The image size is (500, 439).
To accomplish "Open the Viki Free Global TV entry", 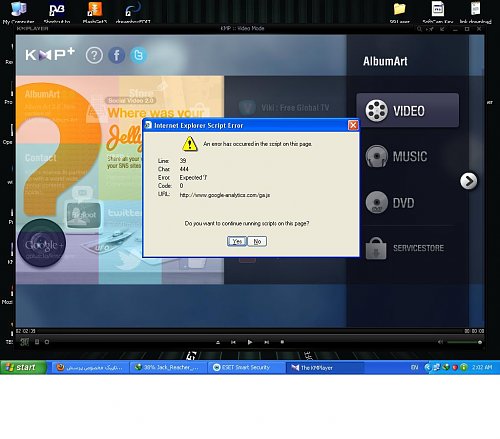I will [x=285, y=107].
